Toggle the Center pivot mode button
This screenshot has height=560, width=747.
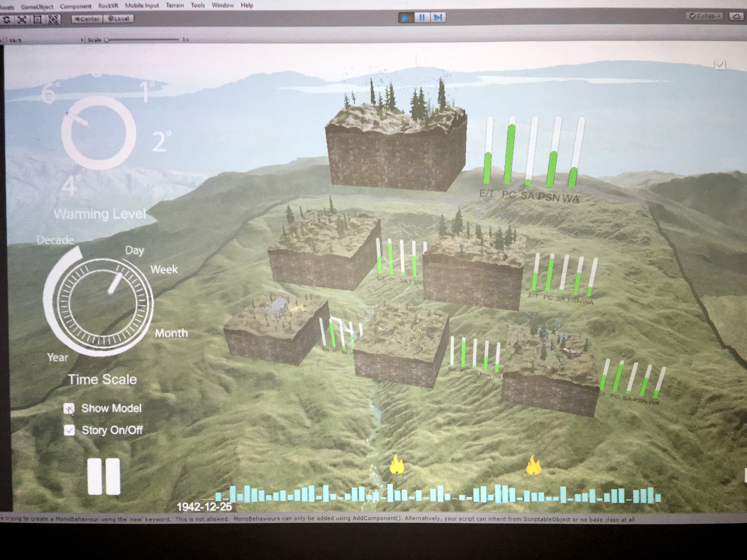click(x=87, y=19)
